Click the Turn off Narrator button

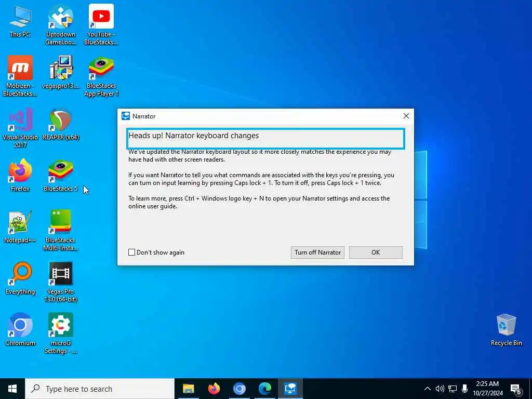[x=317, y=252]
